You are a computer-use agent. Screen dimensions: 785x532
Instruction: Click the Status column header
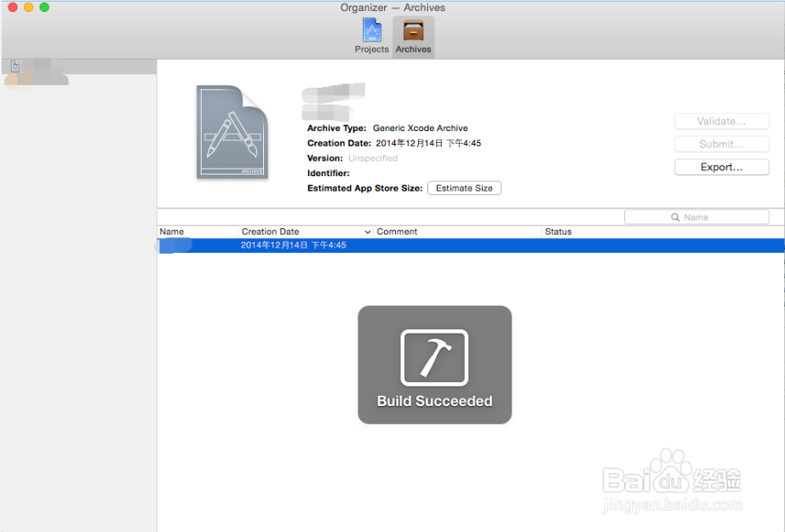663,232
